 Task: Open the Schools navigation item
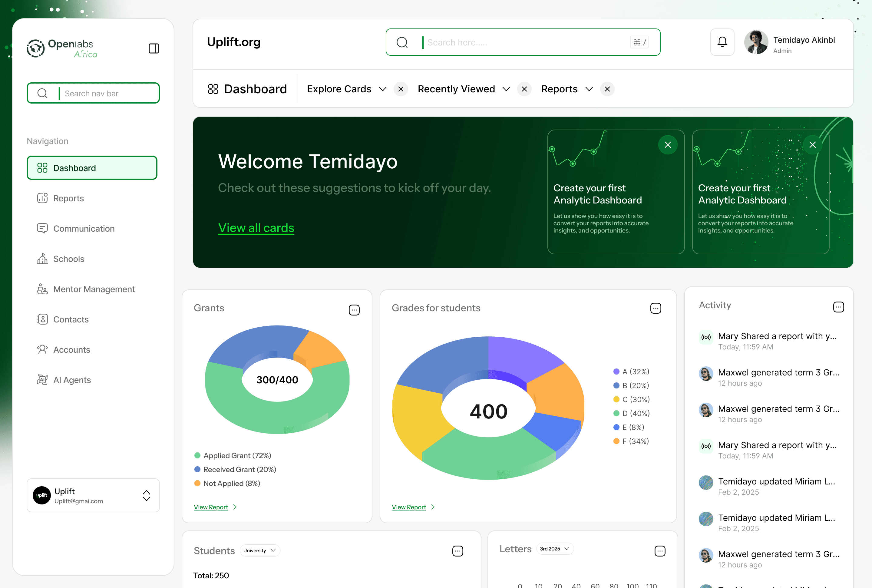(69, 259)
